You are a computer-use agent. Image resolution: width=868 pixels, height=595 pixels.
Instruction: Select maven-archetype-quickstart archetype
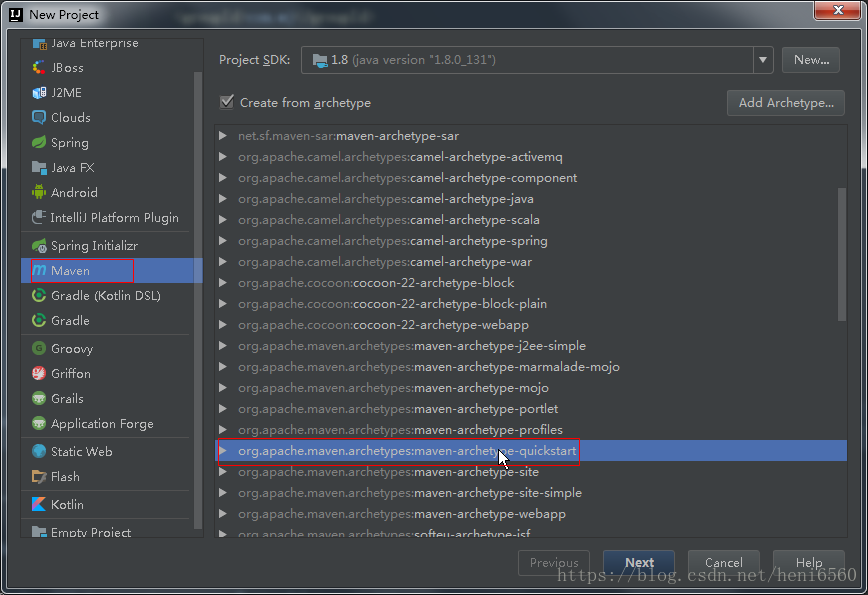531,451
